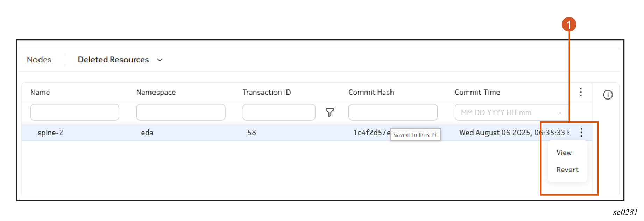The width and height of the screenshot is (644, 221).
Task: Sort by the Name column header
Action: (40, 93)
